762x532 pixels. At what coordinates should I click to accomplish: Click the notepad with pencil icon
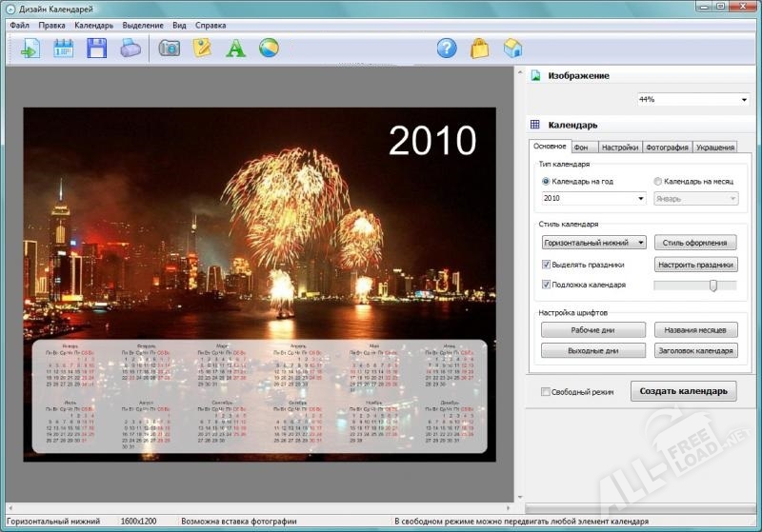point(202,49)
